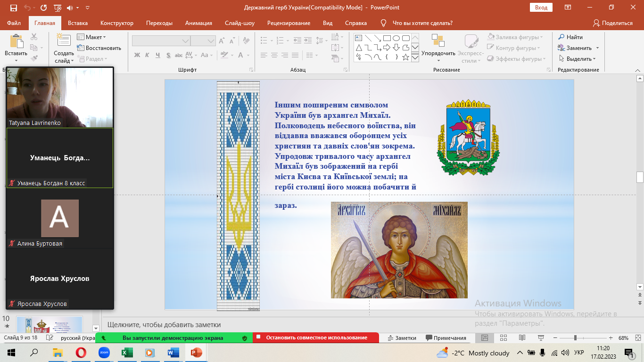Image resolution: width=644 pixels, height=362 pixels.
Task: Open Reading view from status bar
Action: pyautogui.click(x=522, y=338)
